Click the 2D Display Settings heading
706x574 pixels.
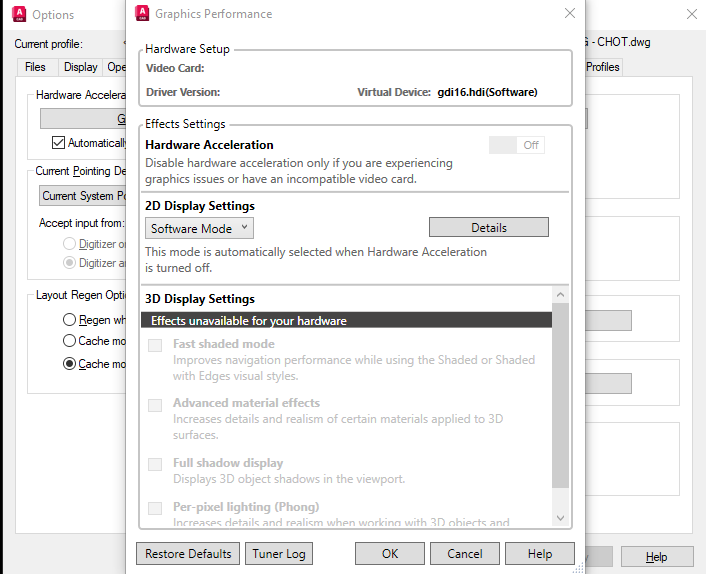click(x=199, y=206)
